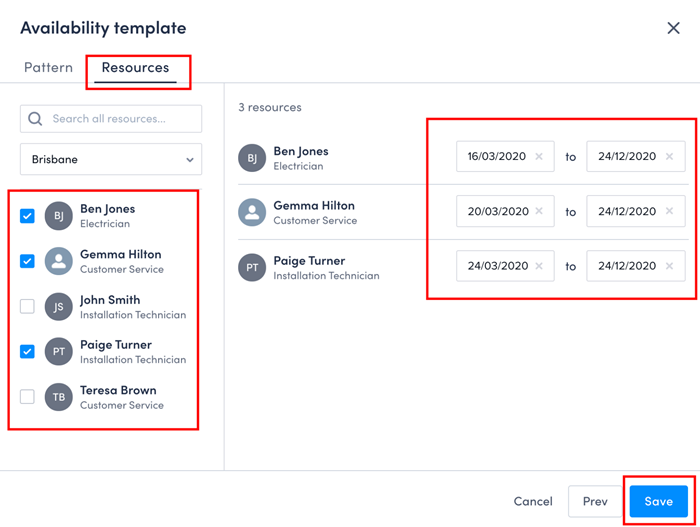Select the John Smith name text
Image resolution: width=700 pixels, height=527 pixels.
(110, 300)
